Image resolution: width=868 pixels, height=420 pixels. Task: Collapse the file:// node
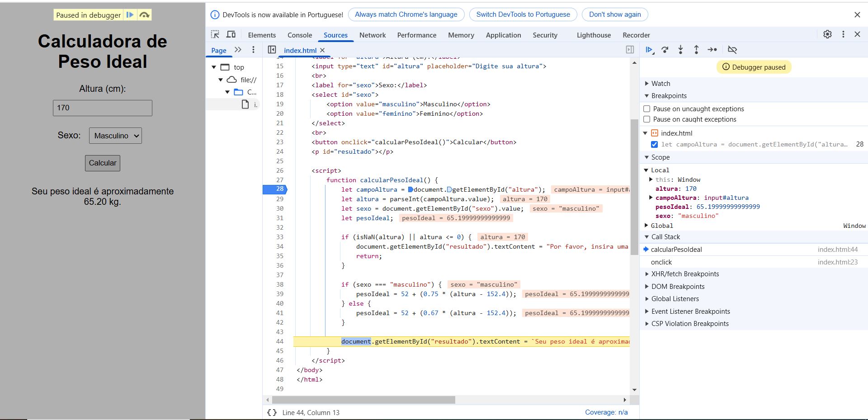click(221, 80)
